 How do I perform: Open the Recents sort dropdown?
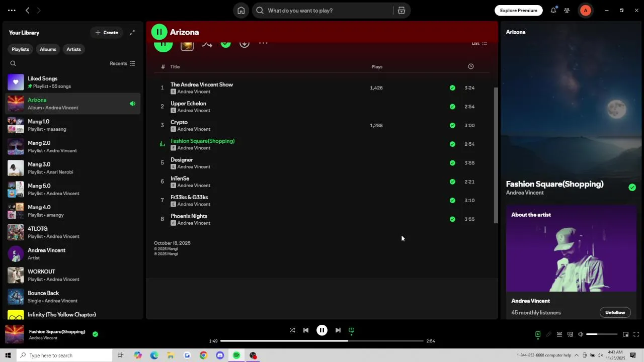[x=122, y=63]
